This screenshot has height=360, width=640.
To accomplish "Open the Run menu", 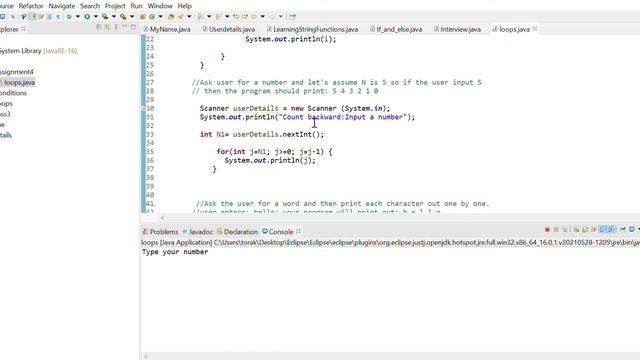I will point(136,6).
